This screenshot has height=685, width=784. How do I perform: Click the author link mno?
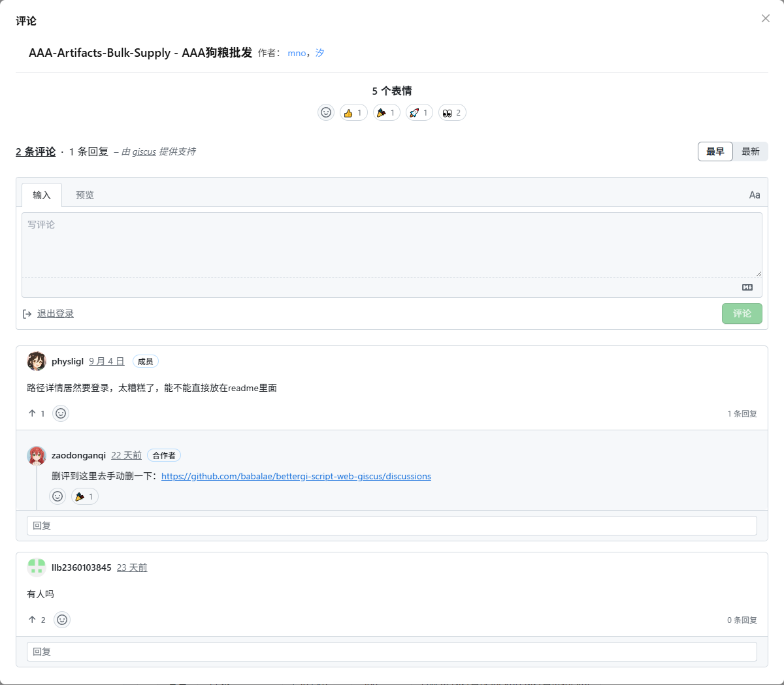click(295, 53)
